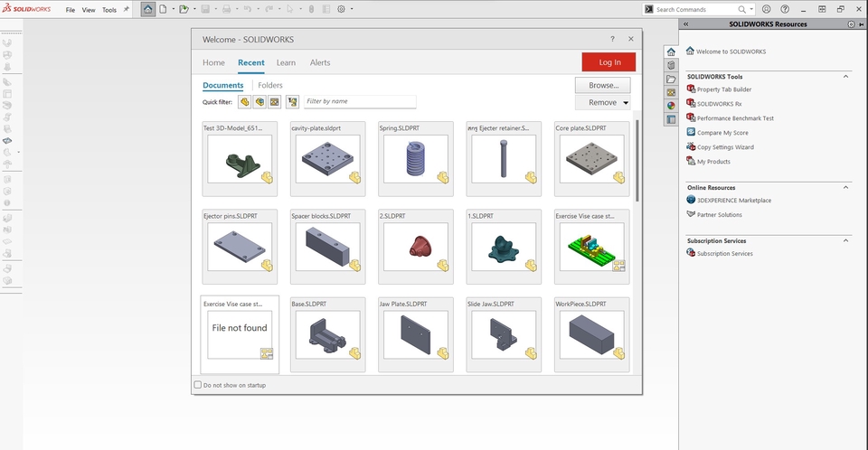868x450 pixels.
Task: Click the Browse... button
Action: tap(603, 85)
